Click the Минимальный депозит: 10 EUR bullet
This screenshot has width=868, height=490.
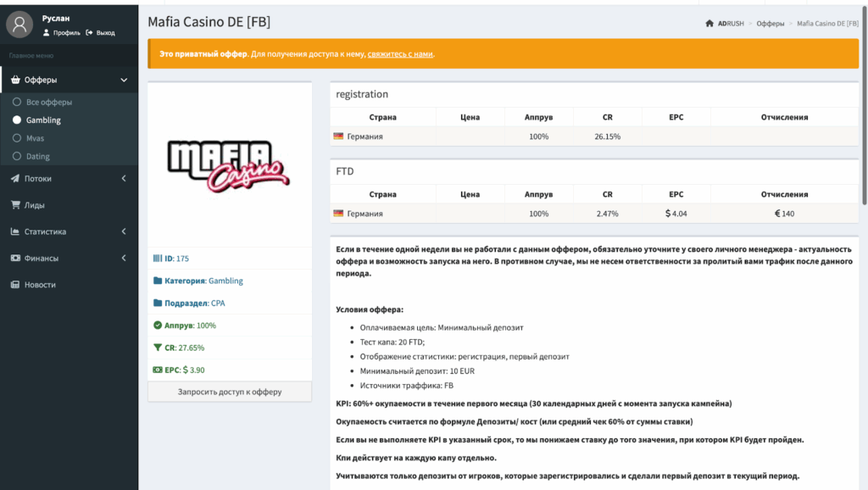click(417, 371)
